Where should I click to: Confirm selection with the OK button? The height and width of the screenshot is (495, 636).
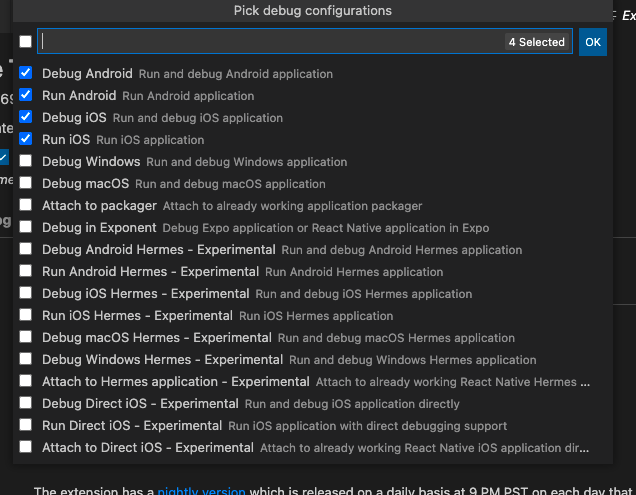[593, 42]
